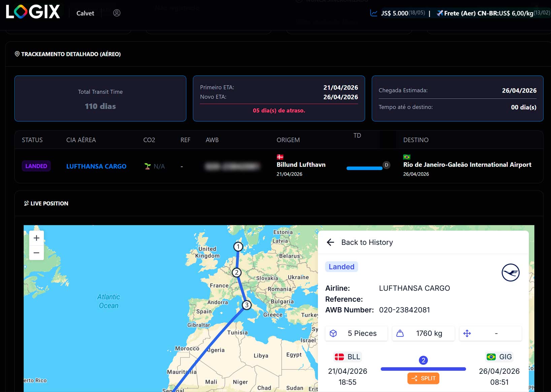Click the '05 dia(s) de atraso.' warning
Image resolution: width=551 pixels, height=392 pixels.
tap(279, 110)
